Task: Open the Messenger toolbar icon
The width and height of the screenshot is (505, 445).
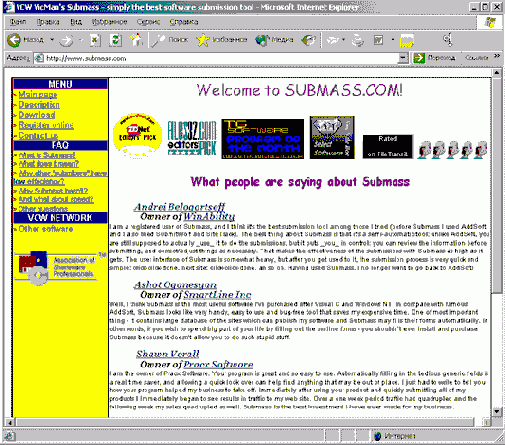Action: point(448,40)
